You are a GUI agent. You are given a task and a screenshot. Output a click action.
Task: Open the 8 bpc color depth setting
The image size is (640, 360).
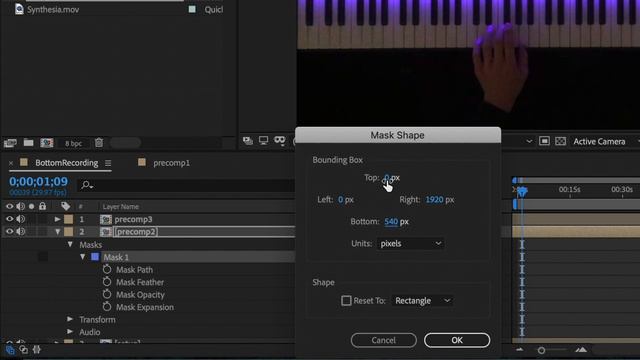(73, 143)
